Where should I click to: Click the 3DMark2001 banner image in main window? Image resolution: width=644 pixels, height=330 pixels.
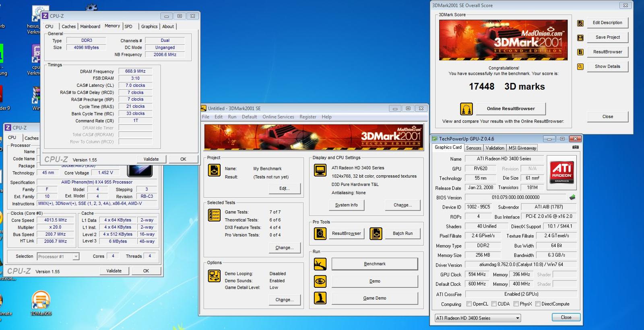314,137
